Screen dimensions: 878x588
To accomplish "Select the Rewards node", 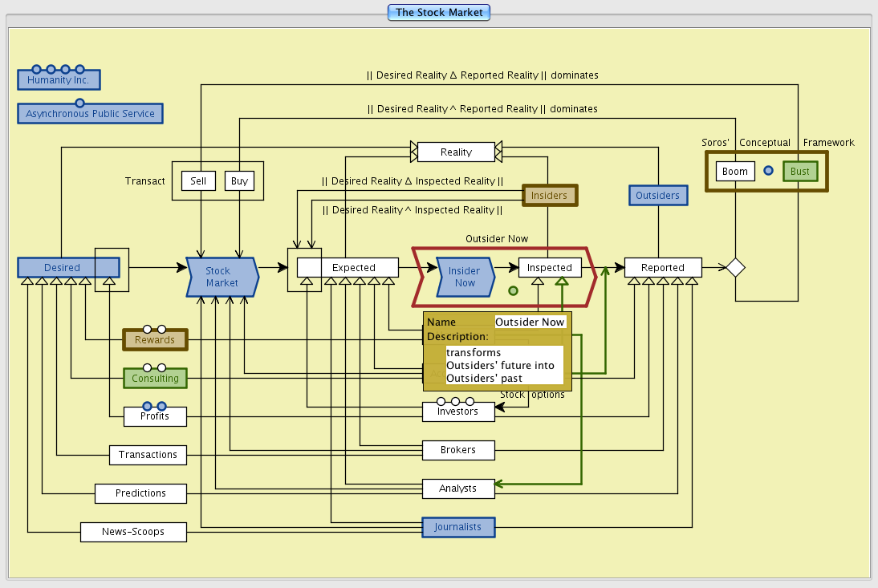I will [155, 340].
